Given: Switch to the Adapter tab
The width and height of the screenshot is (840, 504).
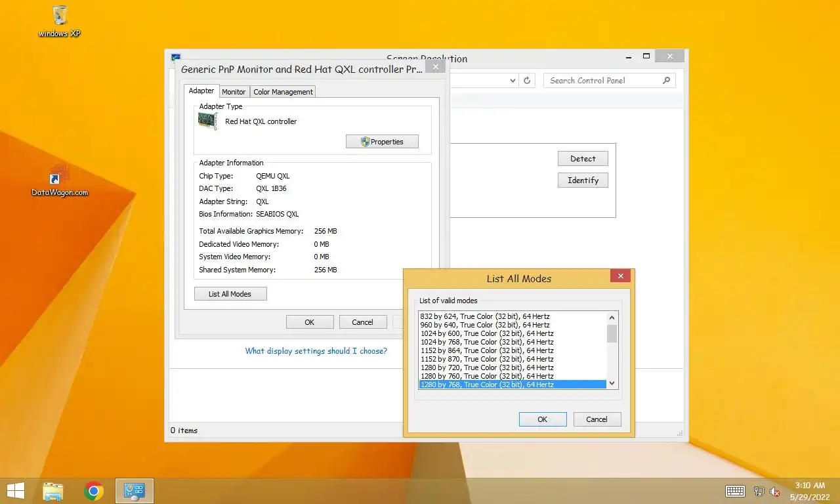Looking at the screenshot, I should pyautogui.click(x=201, y=91).
